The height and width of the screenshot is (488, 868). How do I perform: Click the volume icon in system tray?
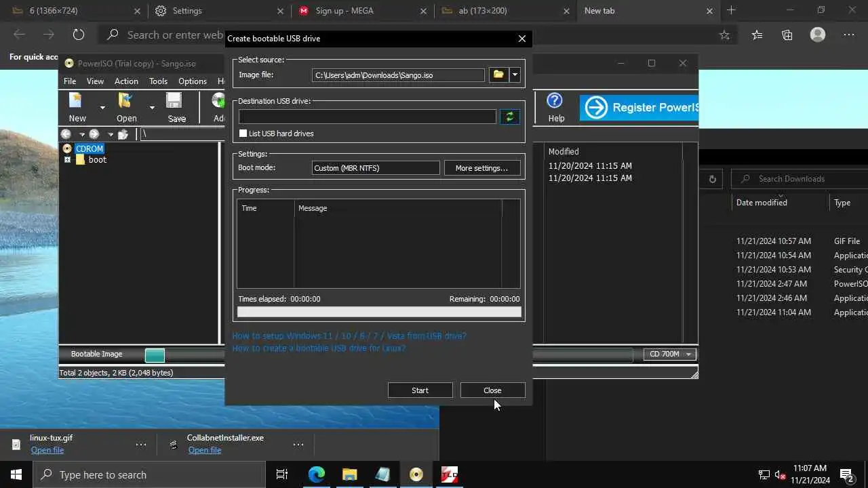pos(780,474)
